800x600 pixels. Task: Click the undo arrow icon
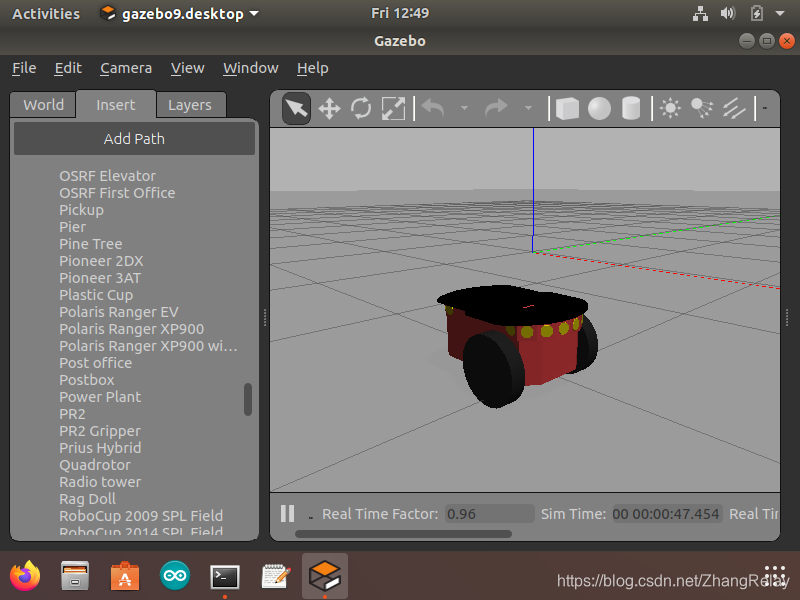(x=434, y=108)
